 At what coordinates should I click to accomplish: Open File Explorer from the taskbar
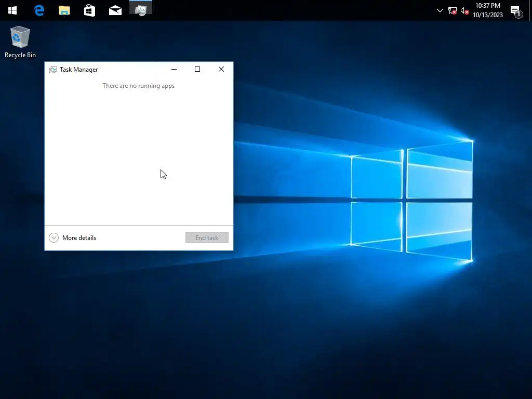tap(64, 10)
